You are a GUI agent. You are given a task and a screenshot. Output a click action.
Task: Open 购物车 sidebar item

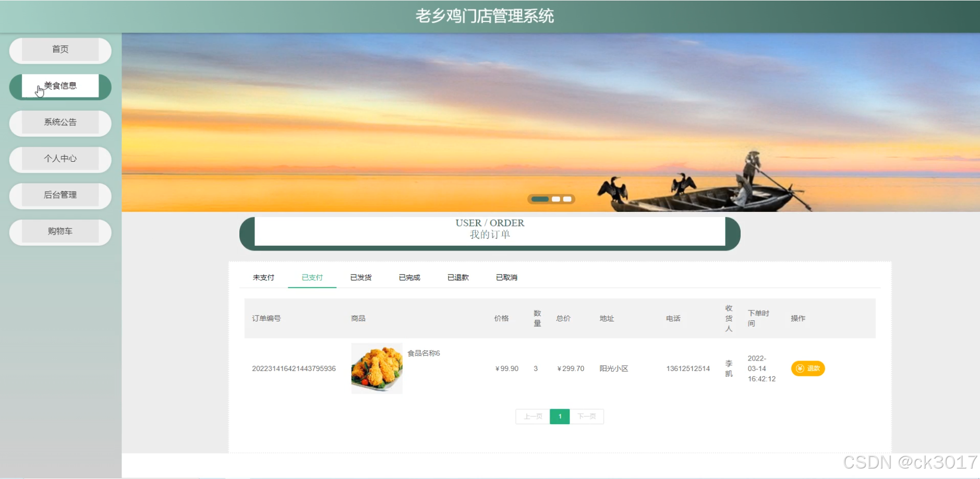[60, 232]
